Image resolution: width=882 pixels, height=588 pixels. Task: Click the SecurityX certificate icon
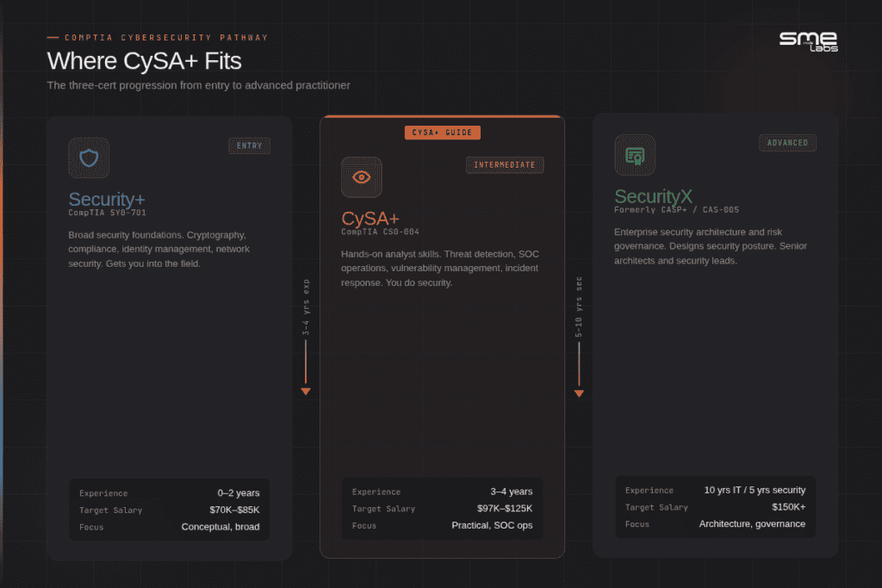[x=635, y=155]
